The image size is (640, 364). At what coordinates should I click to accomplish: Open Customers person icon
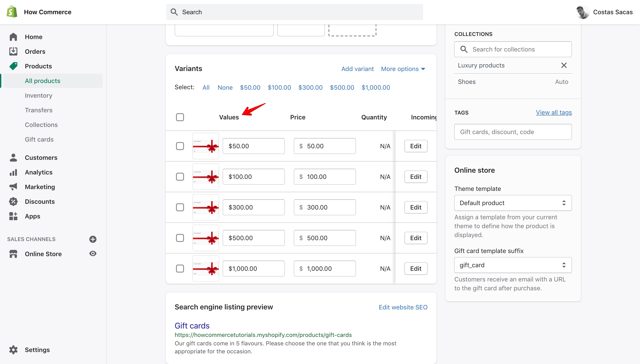coord(13,158)
